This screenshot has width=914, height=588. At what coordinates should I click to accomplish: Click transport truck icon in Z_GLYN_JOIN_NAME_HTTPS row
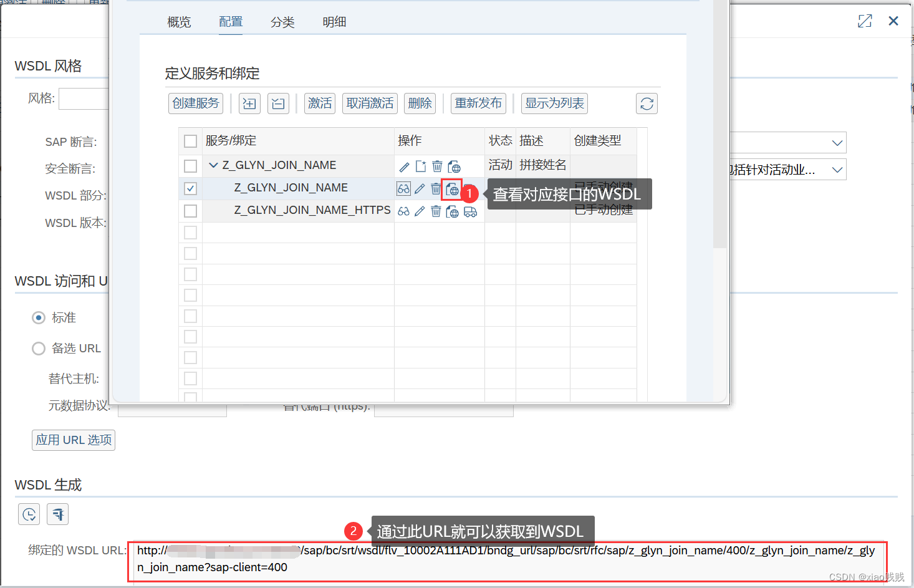[x=470, y=212]
